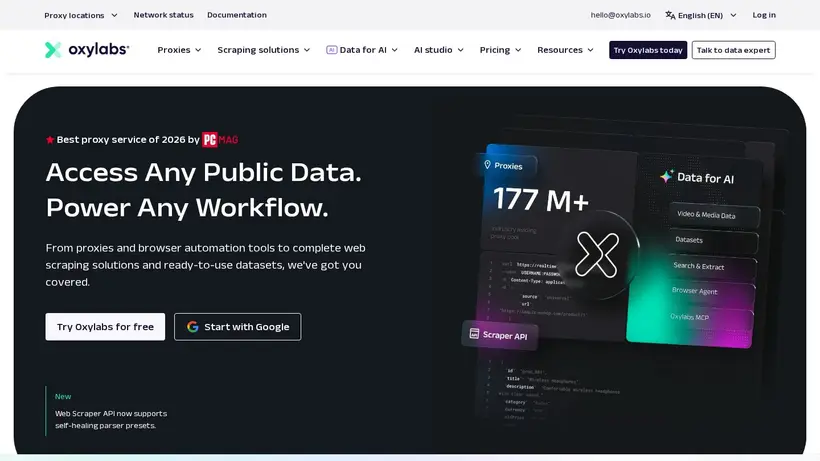Click the Datasets card in illustration
820x461 pixels.
[713, 240]
